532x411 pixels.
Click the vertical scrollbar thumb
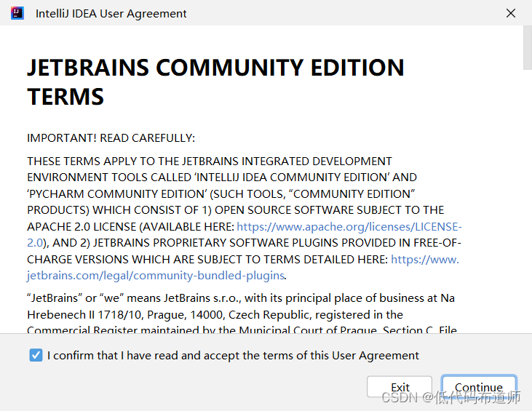click(528, 47)
